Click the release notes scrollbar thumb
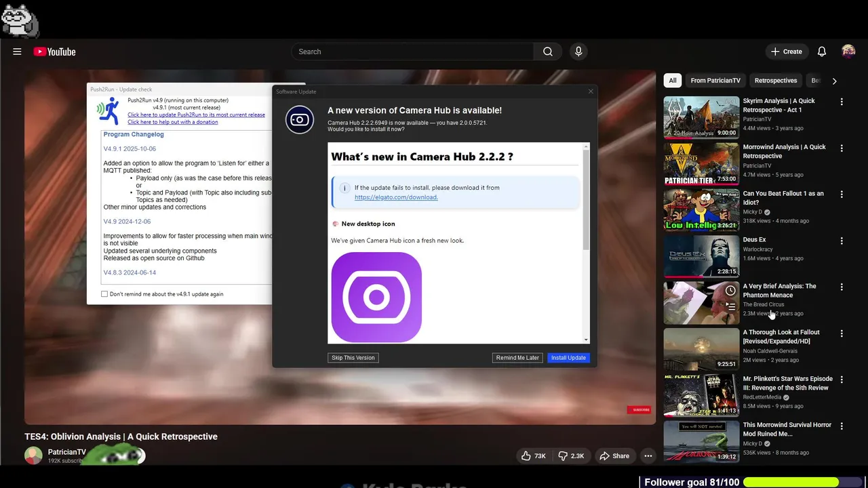Image resolution: width=868 pixels, height=488 pixels. pyautogui.click(x=587, y=200)
